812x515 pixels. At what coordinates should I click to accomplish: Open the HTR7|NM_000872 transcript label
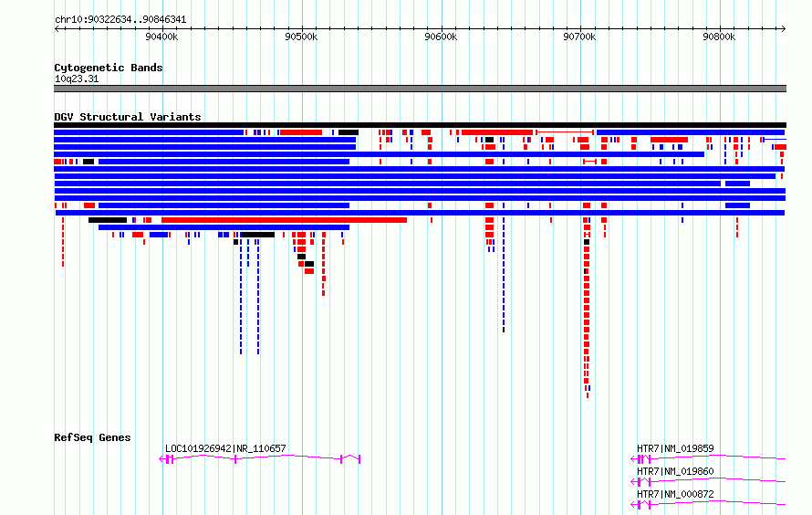coord(675,494)
